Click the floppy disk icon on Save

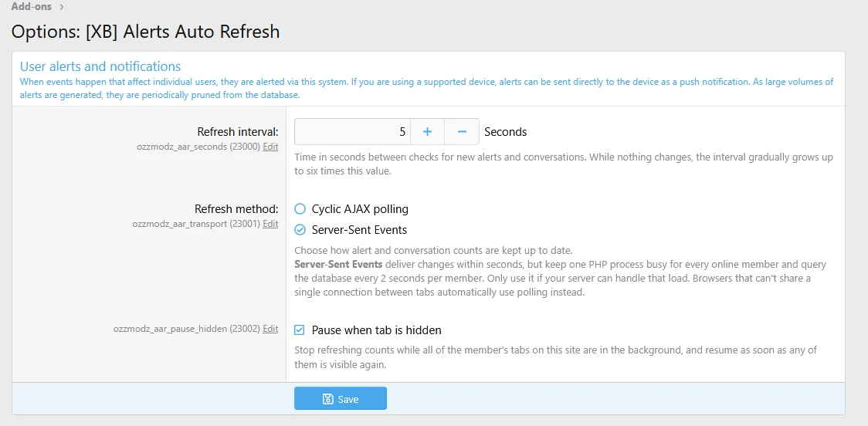pyautogui.click(x=327, y=399)
